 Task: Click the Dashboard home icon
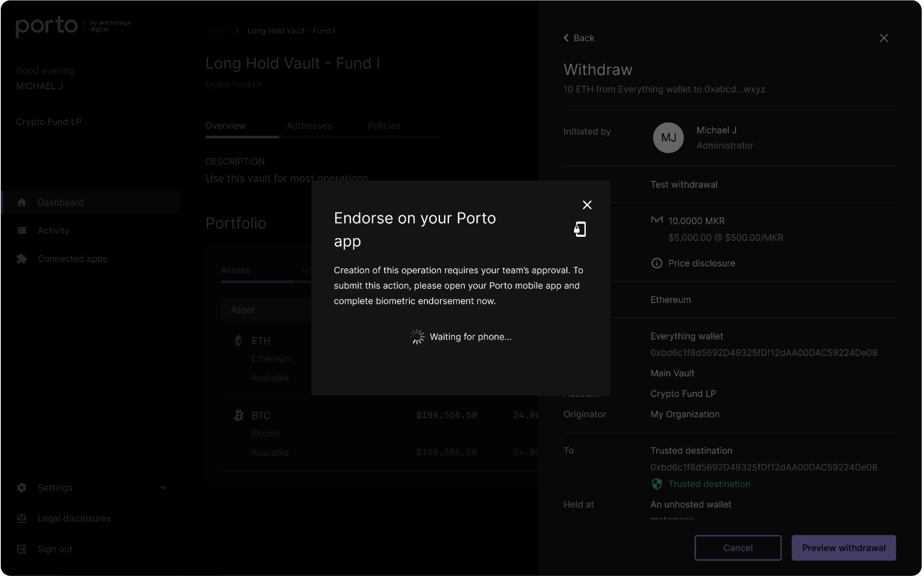(x=22, y=202)
